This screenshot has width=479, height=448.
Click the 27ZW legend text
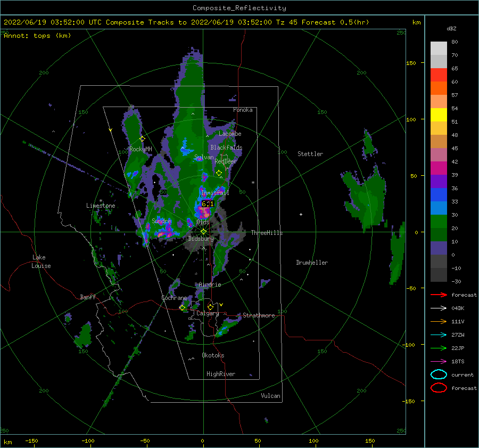(458, 335)
